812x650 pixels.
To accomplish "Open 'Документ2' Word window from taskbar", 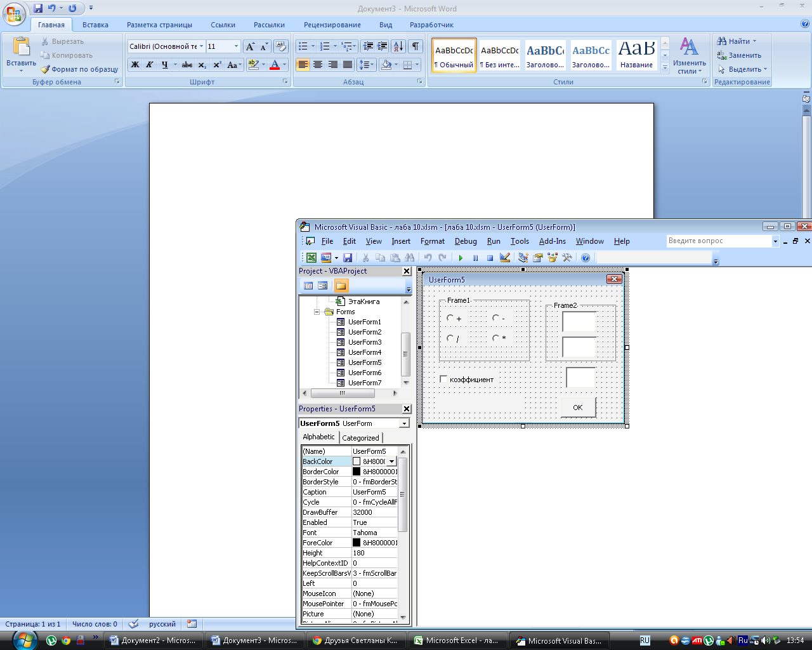I will [x=152, y=640].
